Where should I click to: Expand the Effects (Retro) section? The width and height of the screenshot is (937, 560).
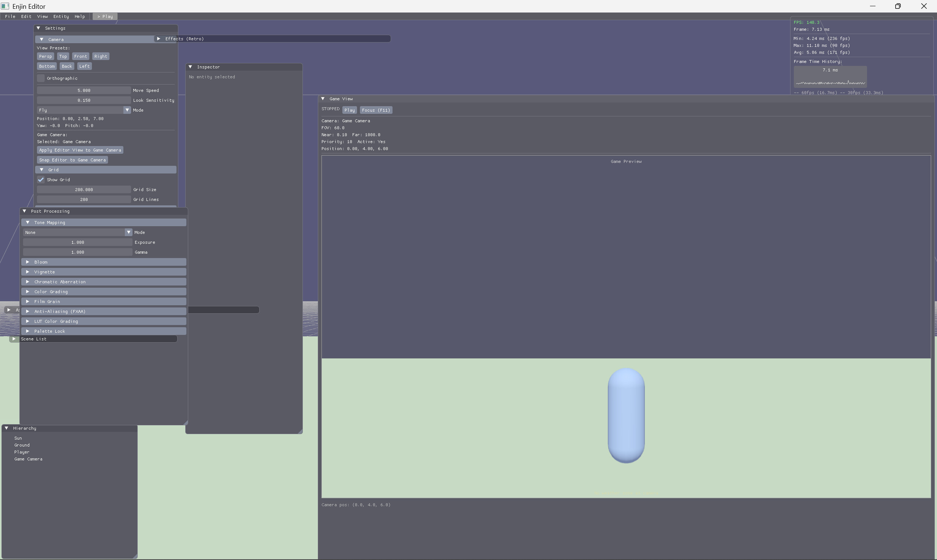(159, 38)
